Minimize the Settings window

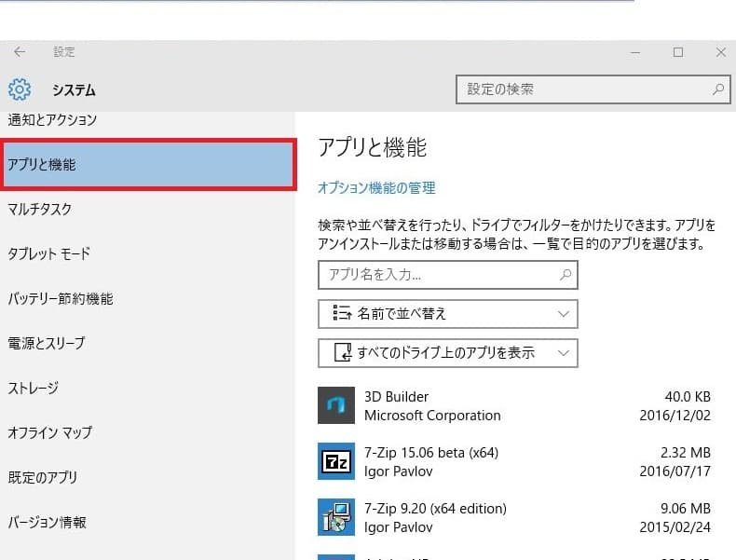(635, 52)
